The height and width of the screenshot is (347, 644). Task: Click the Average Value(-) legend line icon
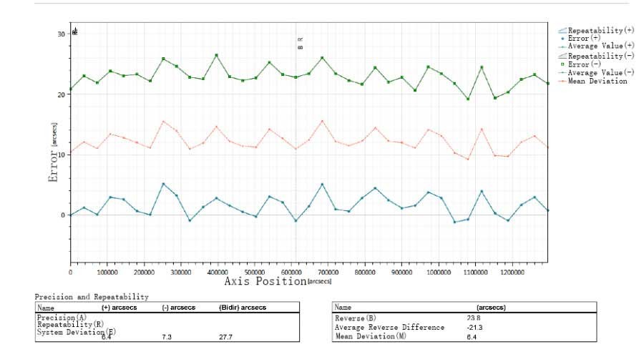[562, 72]
